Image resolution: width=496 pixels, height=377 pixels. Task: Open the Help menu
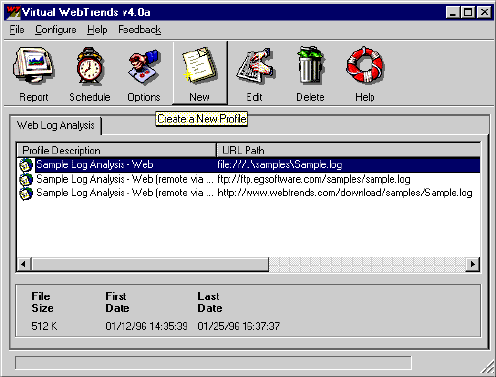[97, 30]
